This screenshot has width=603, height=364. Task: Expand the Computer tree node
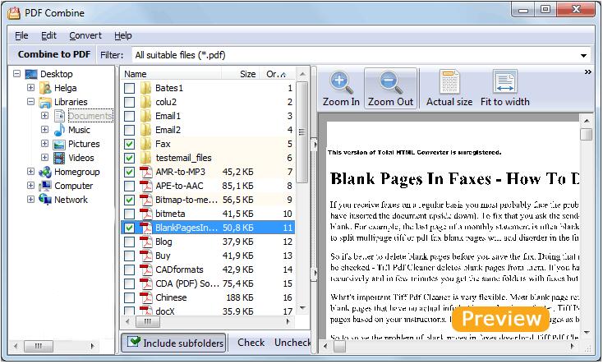(30, 186)
